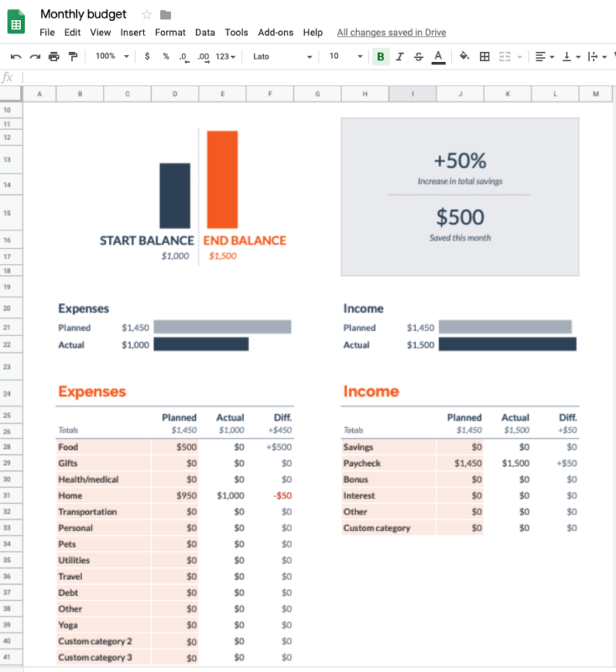Click the orange Income heading
The height and width of the screenshot is (672, 616).
click(x=371, y=391)
